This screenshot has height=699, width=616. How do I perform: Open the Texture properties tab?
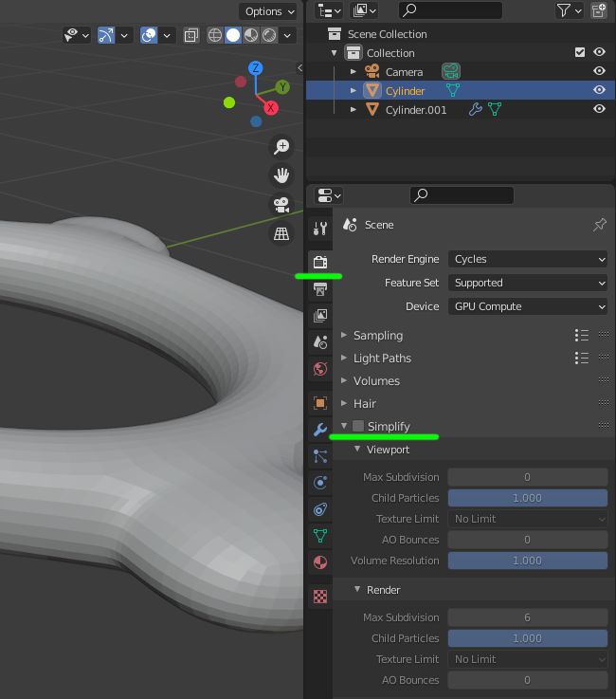click(320, 596)
